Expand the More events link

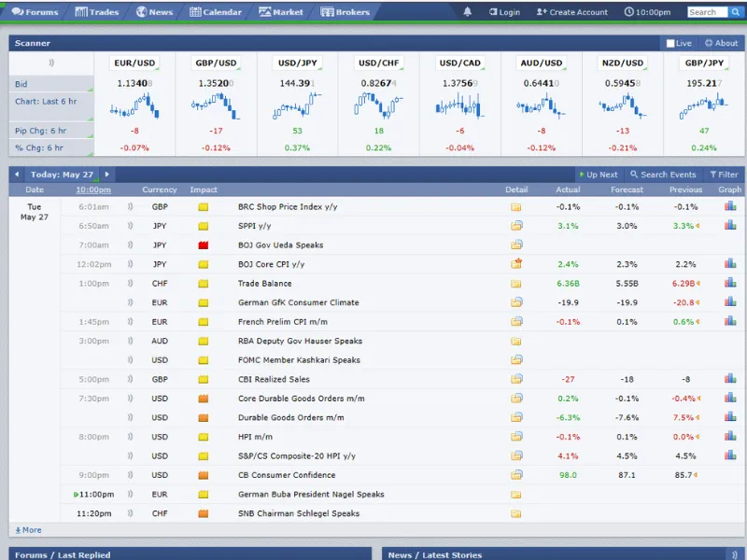pyautogui.click(x=28, y=530)
